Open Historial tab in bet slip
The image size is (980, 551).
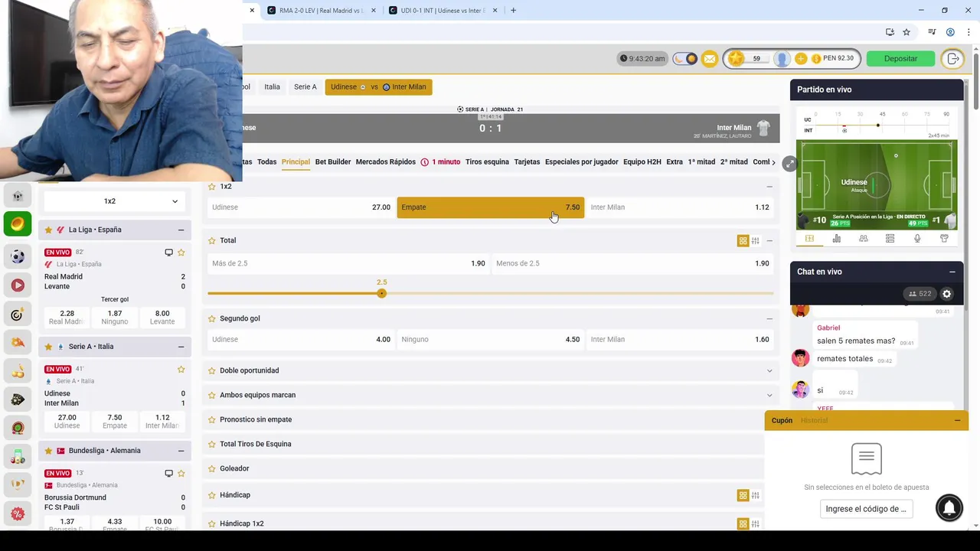[814, 420]
